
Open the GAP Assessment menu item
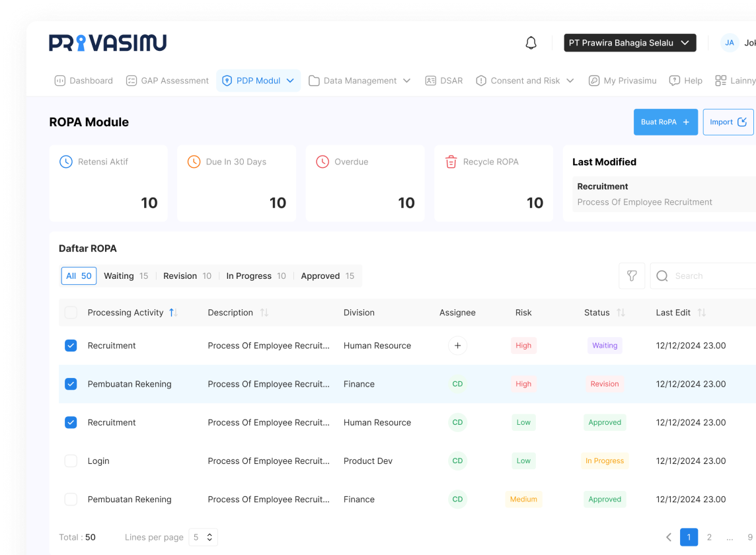pos(167,81)
